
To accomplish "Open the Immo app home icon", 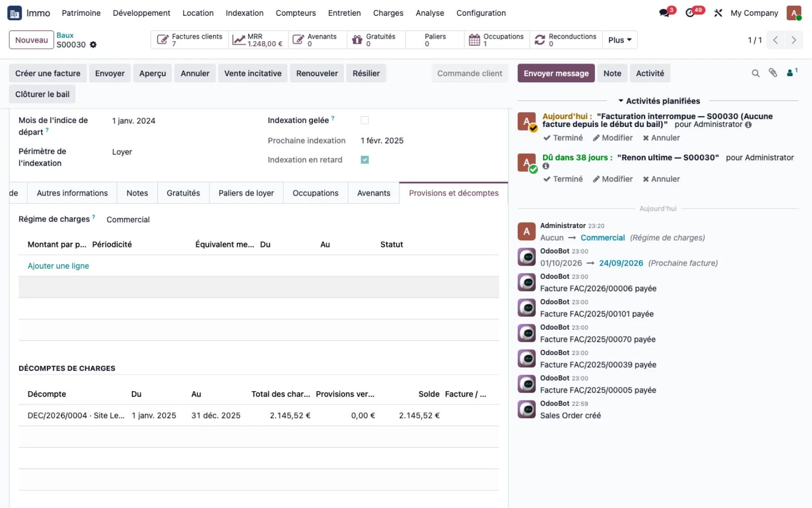I will [x=14, y=13].
